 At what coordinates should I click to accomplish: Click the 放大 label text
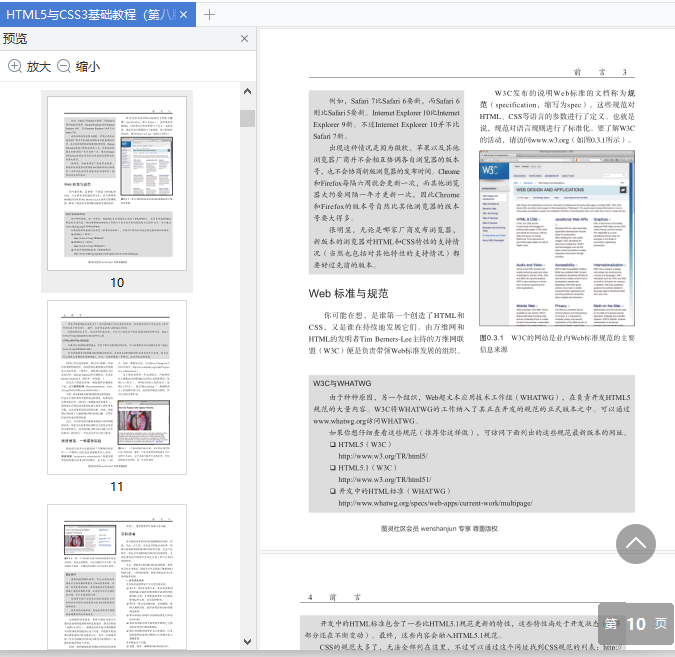[39, 67]
